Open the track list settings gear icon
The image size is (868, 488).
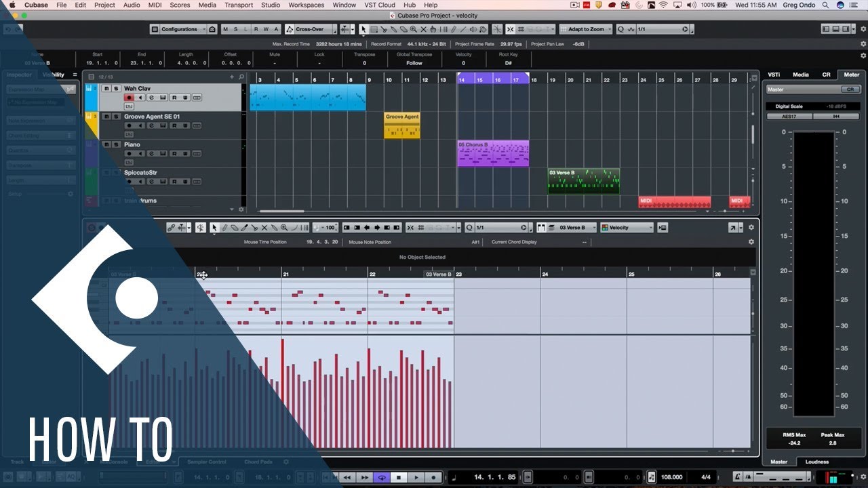coord(241,209)
